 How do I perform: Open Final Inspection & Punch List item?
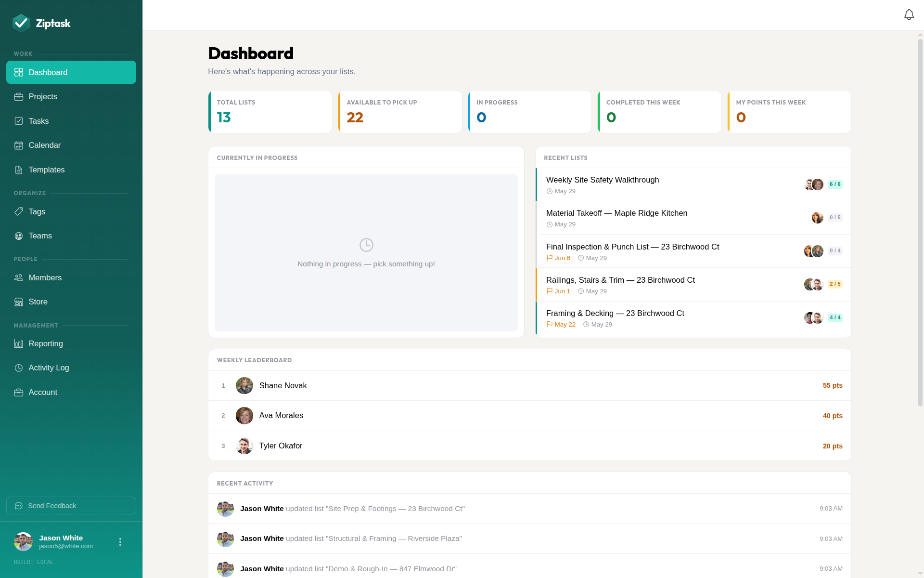coord(693,251)
